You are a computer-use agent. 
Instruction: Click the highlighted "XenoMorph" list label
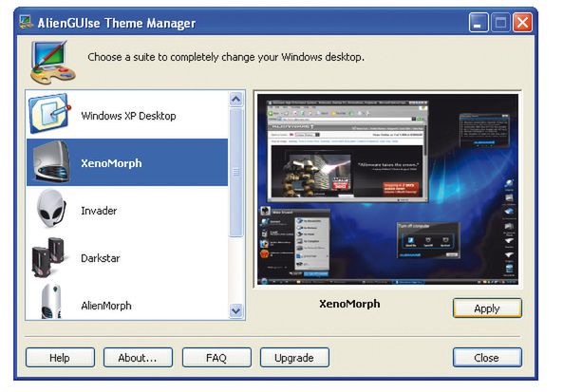[111, 163]
